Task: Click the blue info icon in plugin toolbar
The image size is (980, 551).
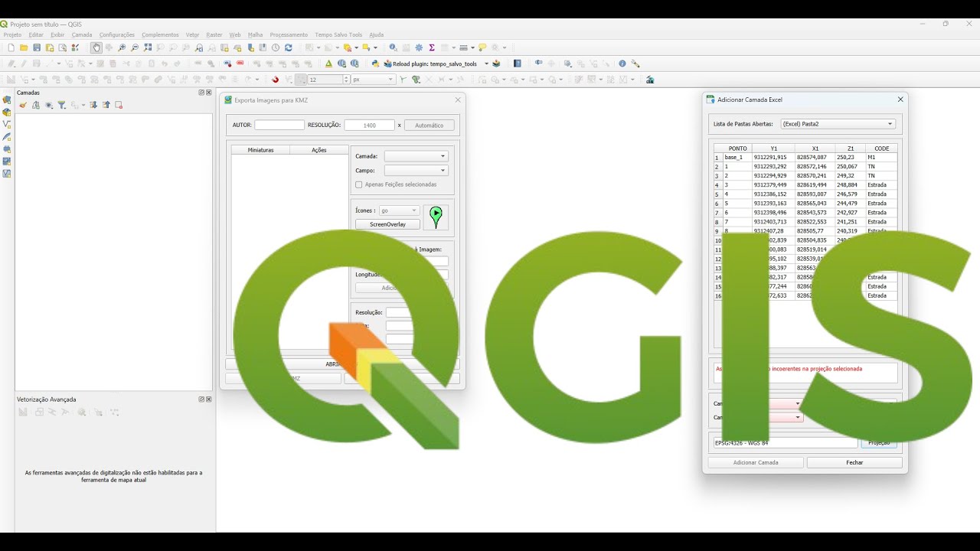Action: [x=622, y=64]
